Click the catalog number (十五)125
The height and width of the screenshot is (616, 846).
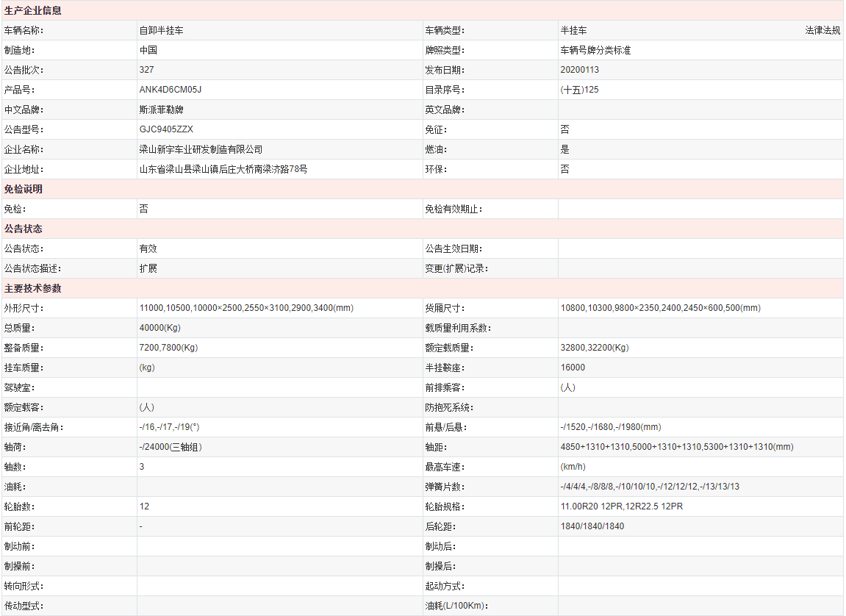pyautogui.click(x=579, y=90)
